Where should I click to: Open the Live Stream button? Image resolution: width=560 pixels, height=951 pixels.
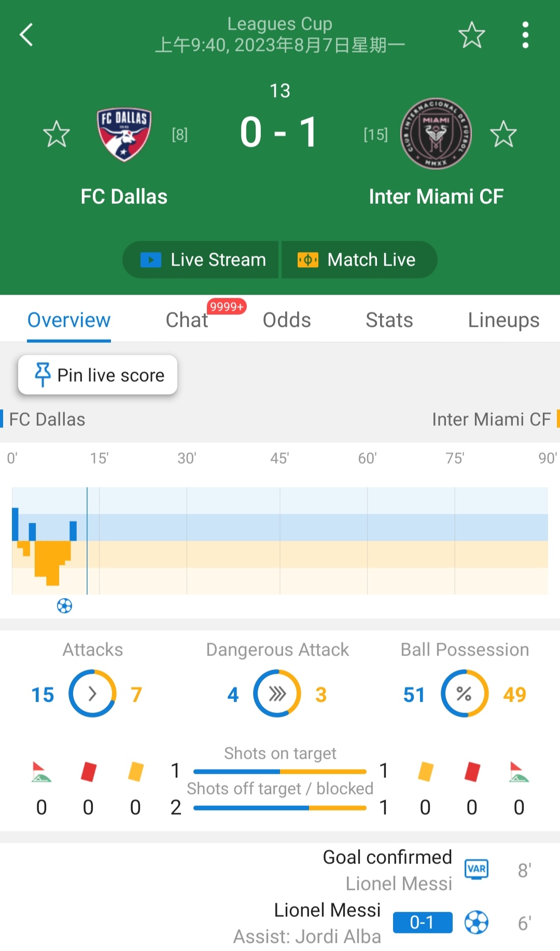tap(202, 259)
